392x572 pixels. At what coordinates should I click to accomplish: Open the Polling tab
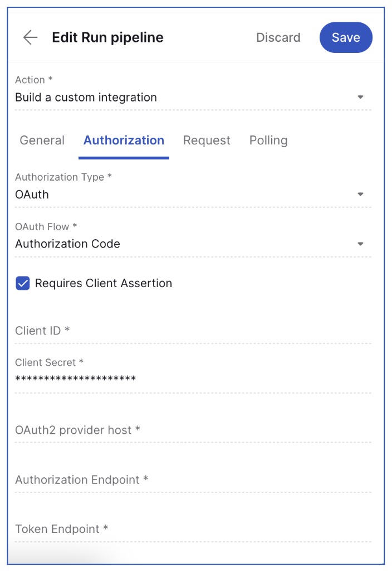coord(268,140)
